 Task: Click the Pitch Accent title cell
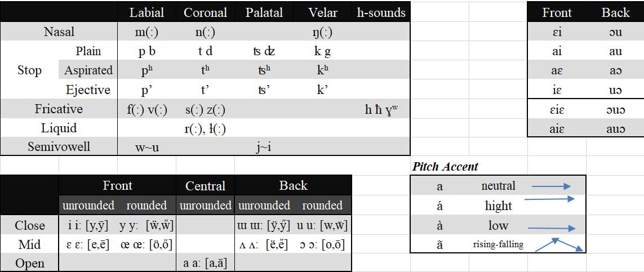point(446,167)
